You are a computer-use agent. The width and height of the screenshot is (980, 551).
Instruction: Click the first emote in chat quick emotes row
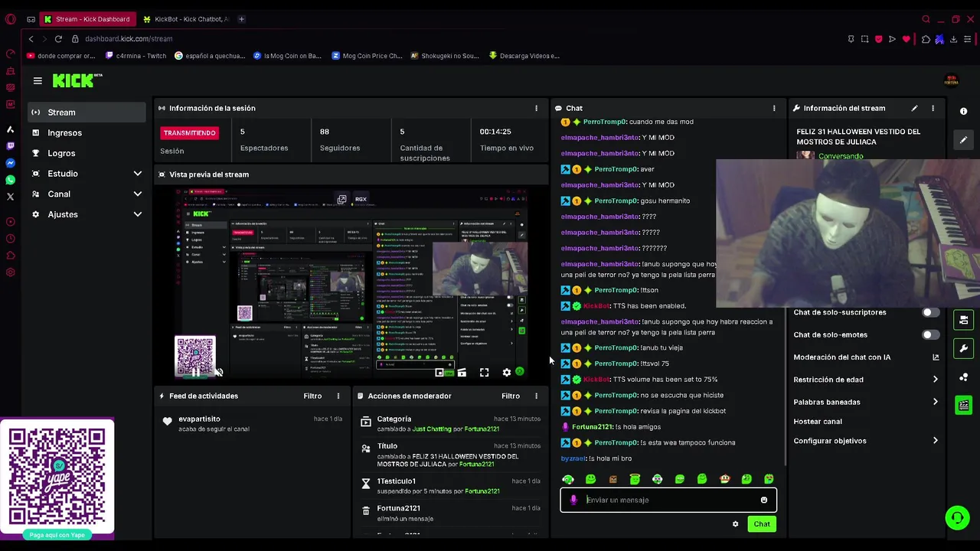click(x=568, y=479)
